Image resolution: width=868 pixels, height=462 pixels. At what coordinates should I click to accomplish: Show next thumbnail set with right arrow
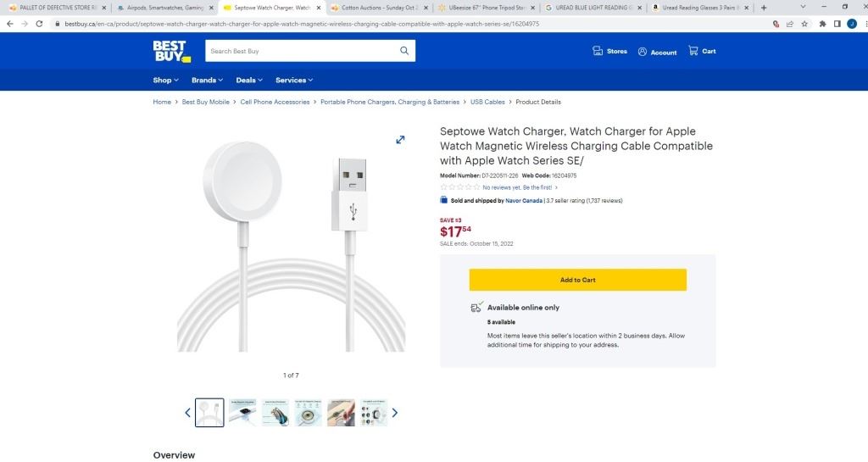coord(395,413)
